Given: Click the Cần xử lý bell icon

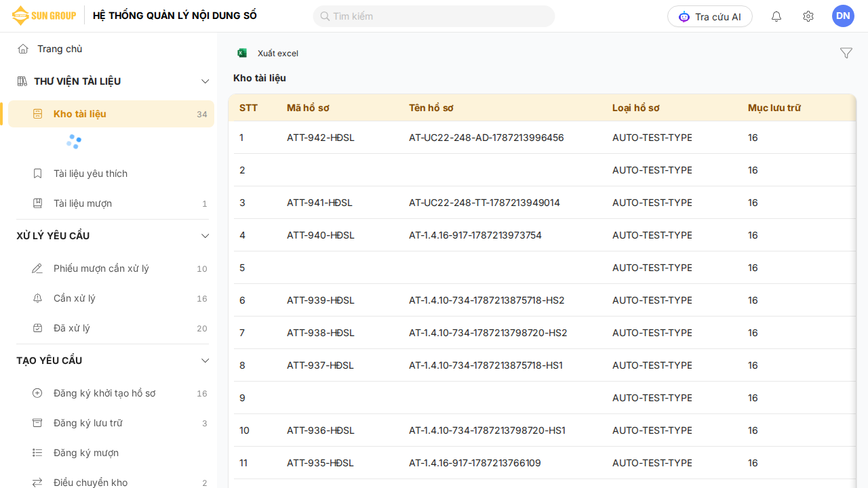Looking at the screenshot, I should coord(37,298).
